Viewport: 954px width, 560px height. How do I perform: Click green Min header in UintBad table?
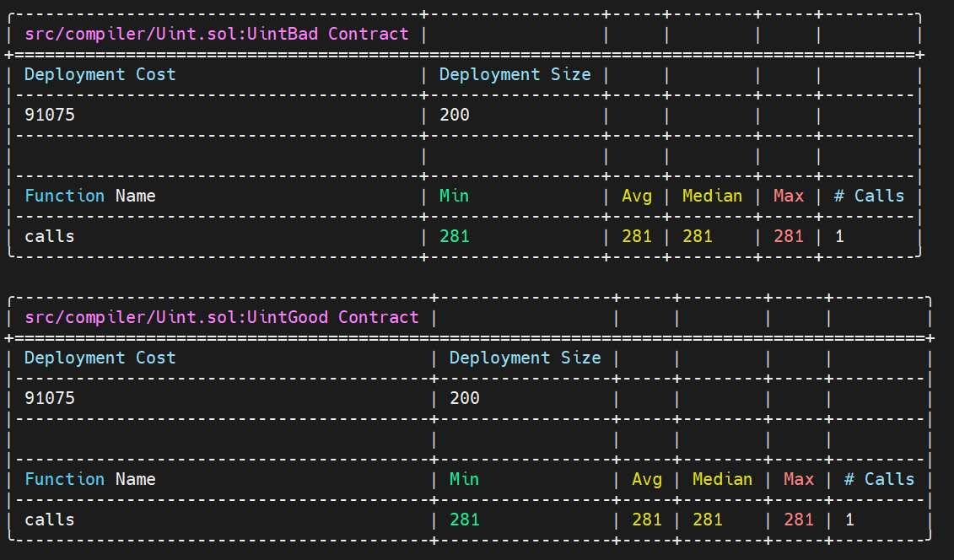454,196
